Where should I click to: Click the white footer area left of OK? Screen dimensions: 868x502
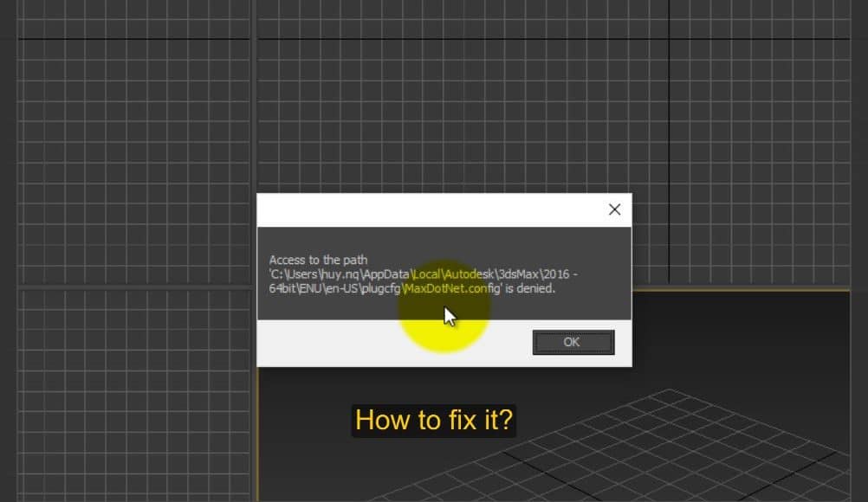(390, 343)
